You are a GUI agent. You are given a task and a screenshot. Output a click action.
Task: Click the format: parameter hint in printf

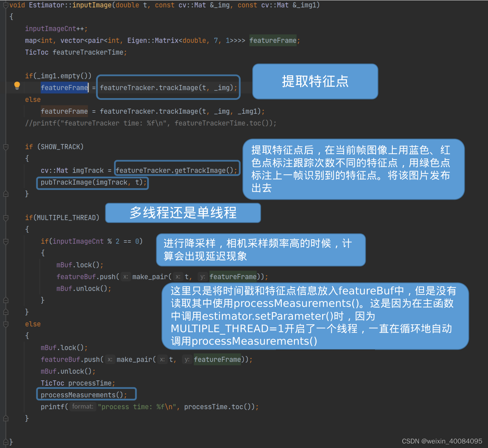coord(83,406)
